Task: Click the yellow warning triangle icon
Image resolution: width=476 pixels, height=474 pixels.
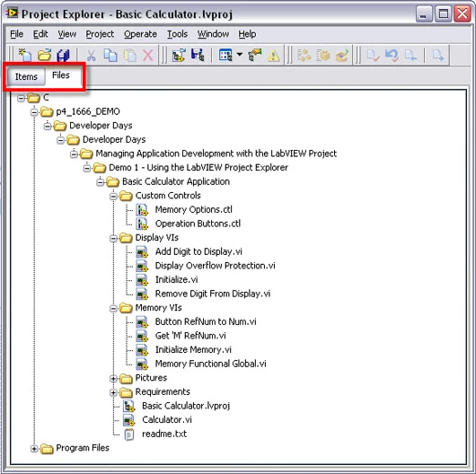Action: point(274,56)
